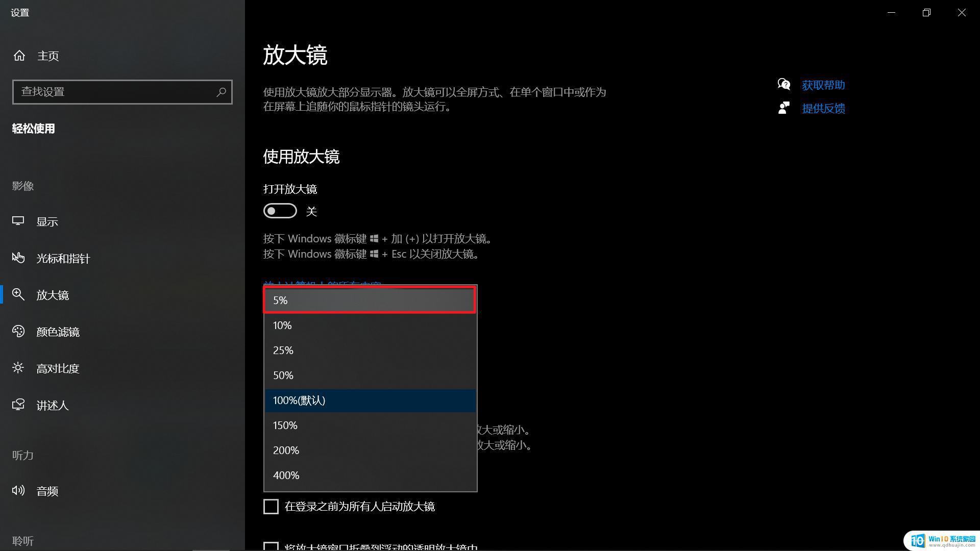The height and width of the screenshot is (551, 980).
Task: Pick 150% from the dropdown list
Action: (370, 425)
